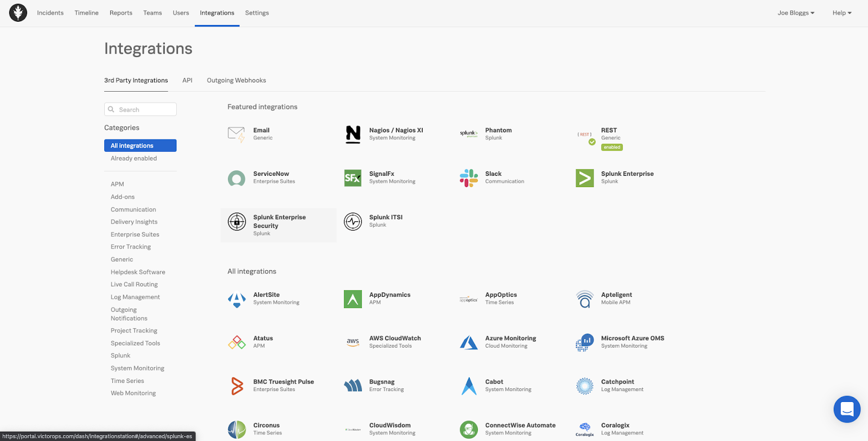Open the Timeline nav item
This screenshot has width=868, height=441.
[87, 13]
